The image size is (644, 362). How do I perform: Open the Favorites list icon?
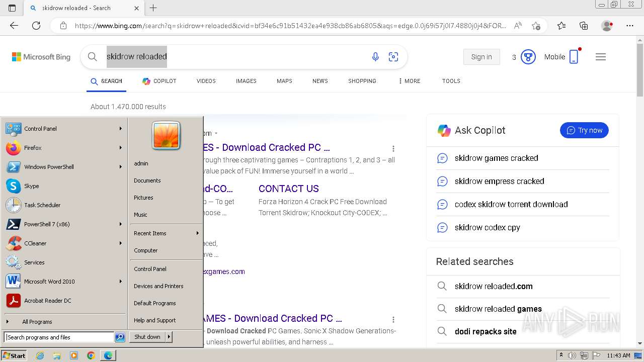[561, 26]
